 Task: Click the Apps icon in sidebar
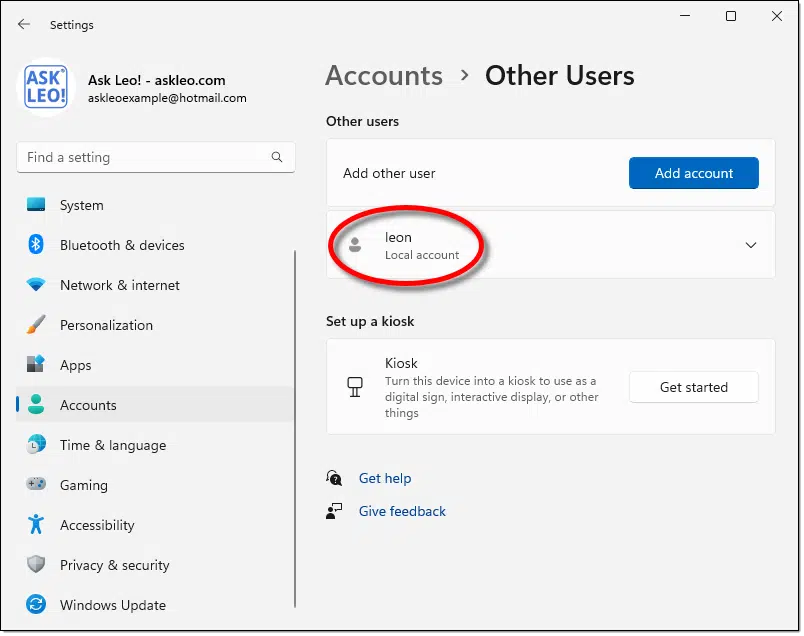click(36, 365)
